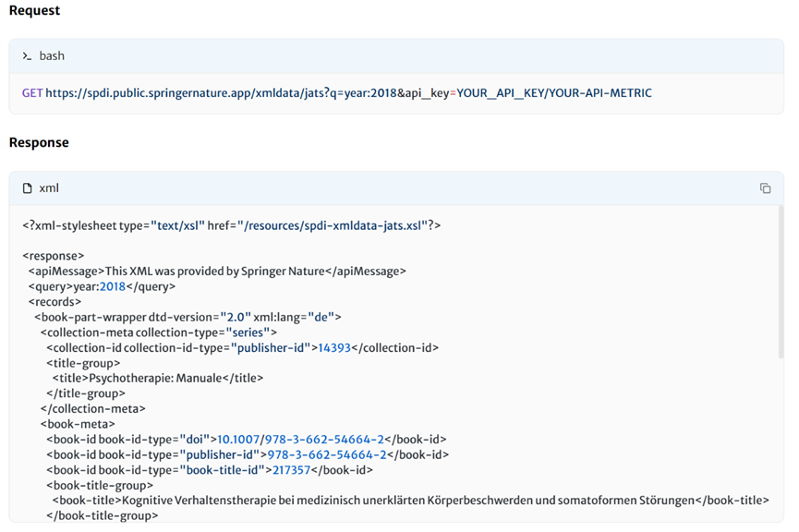This screenshot has width=799, height=532.
Task: Click the query year:2018 line
Action: pyautogui.click(x=102, y=287)
